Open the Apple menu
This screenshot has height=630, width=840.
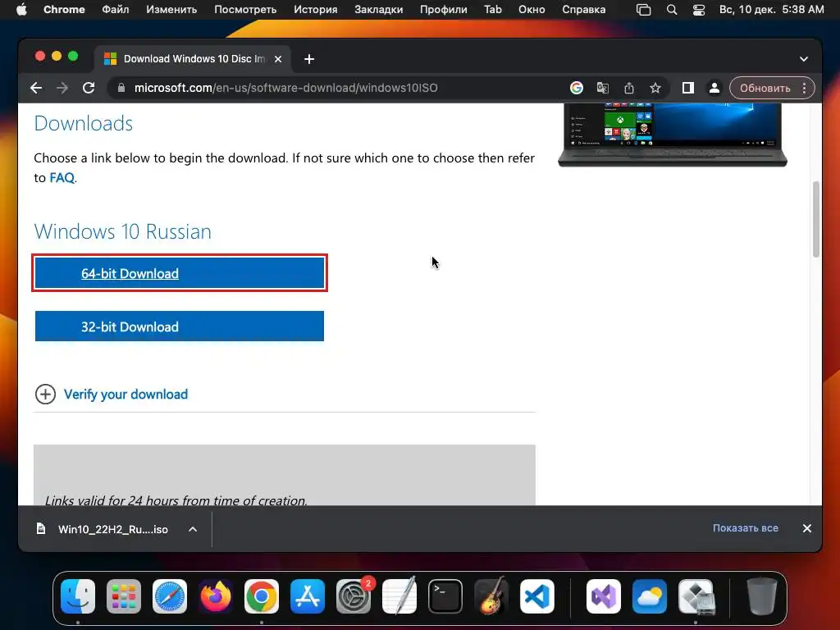click(x=21, y=10)
